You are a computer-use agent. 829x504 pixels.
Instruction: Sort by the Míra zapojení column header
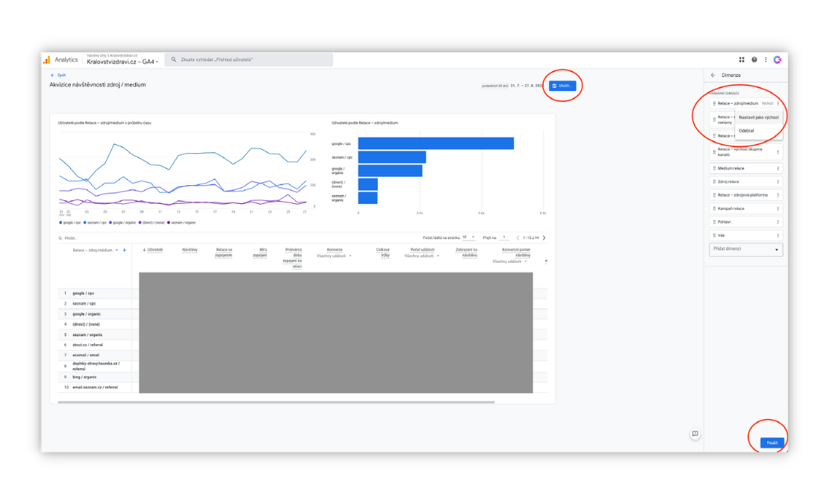(x=260, y=252)
